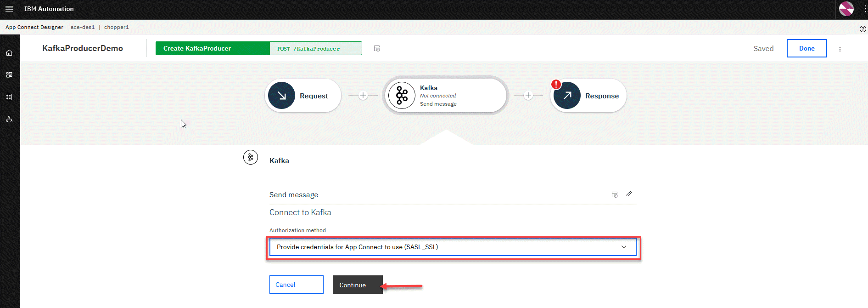Open the catalog icon in left sidebar

pos(9,97)
